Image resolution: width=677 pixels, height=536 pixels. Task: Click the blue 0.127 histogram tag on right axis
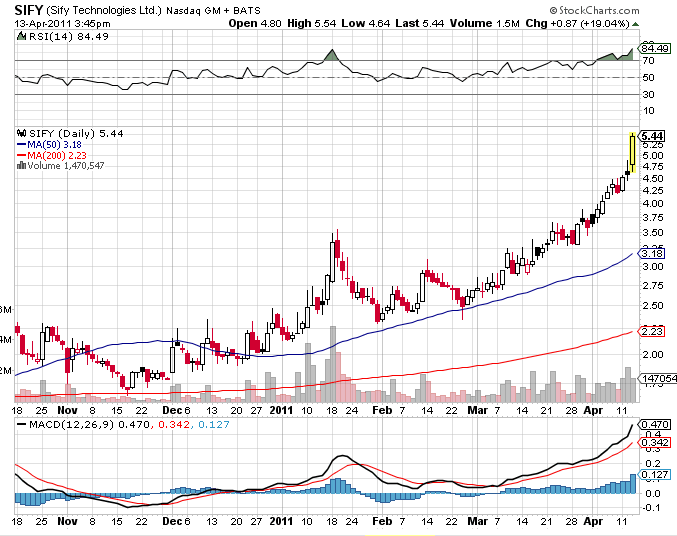point(655,475)
